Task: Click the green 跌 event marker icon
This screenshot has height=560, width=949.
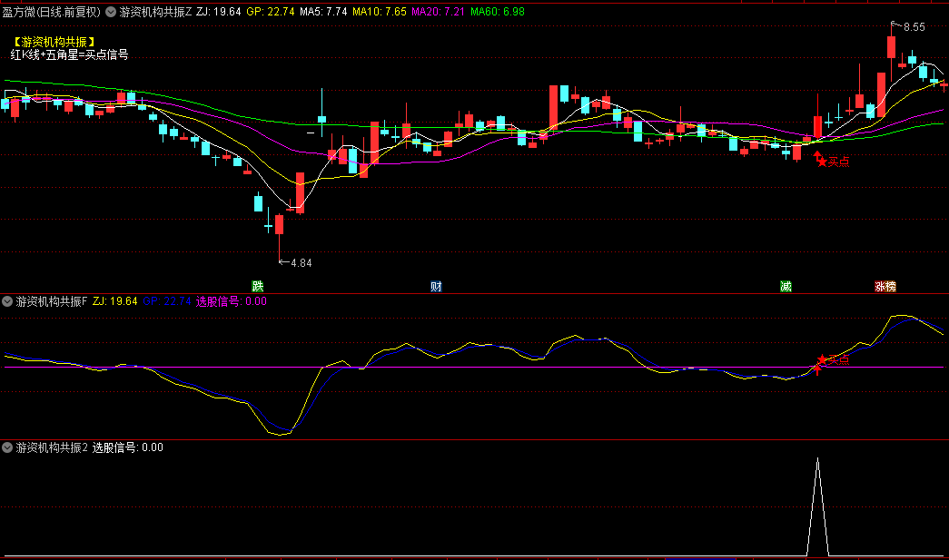Action: 258,286
